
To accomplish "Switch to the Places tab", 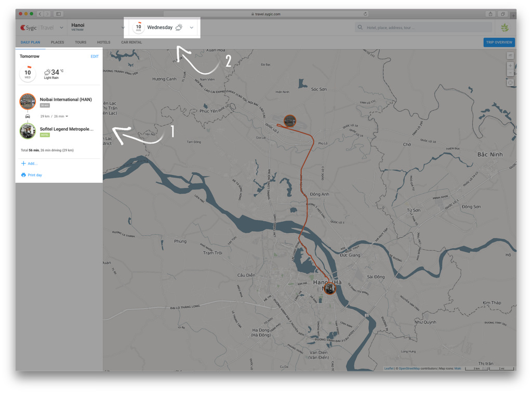I will pyautogui.click(x=57, y=43).
